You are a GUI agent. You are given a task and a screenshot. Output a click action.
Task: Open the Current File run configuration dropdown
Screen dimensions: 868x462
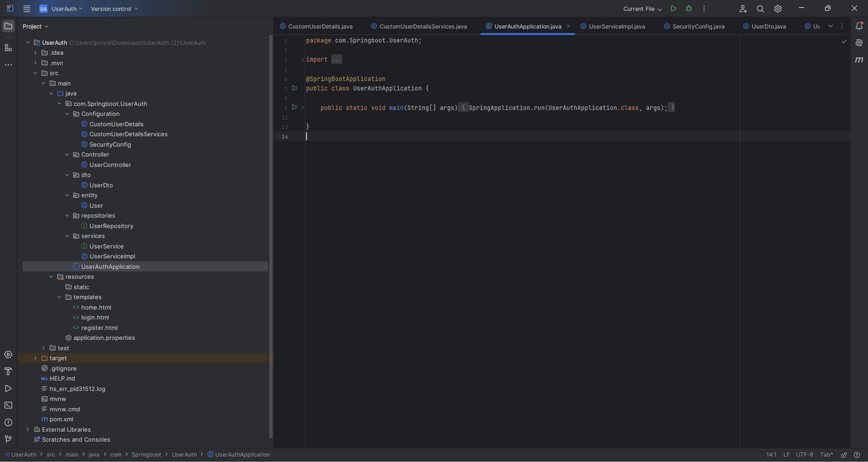click(x=642, y=9)
